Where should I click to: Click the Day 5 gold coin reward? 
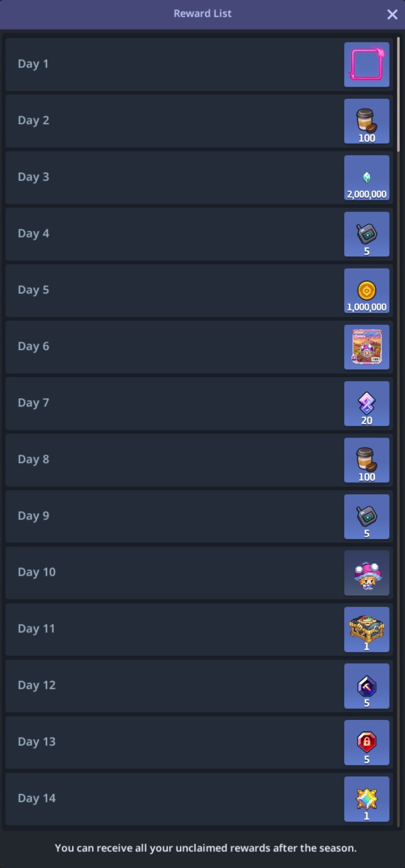pos(366,291)
